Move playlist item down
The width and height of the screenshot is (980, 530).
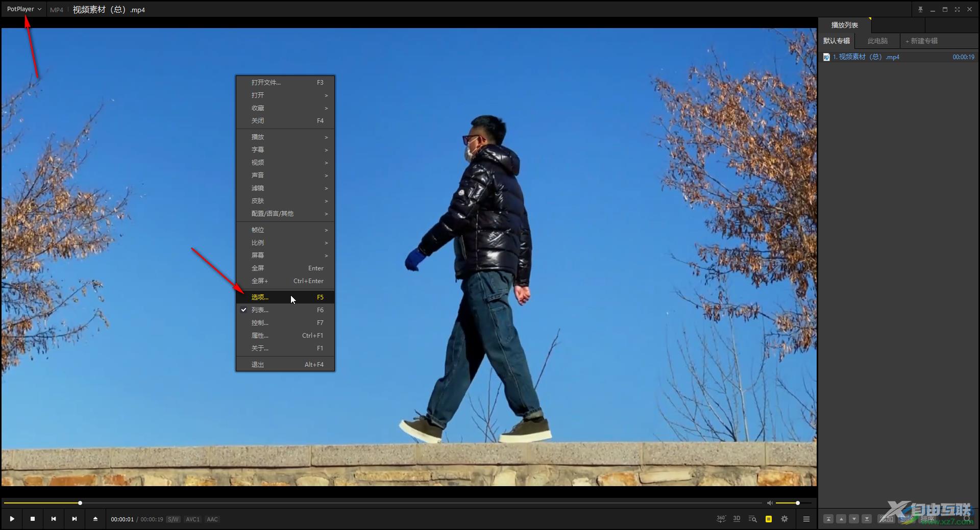[x=854, y=519]
